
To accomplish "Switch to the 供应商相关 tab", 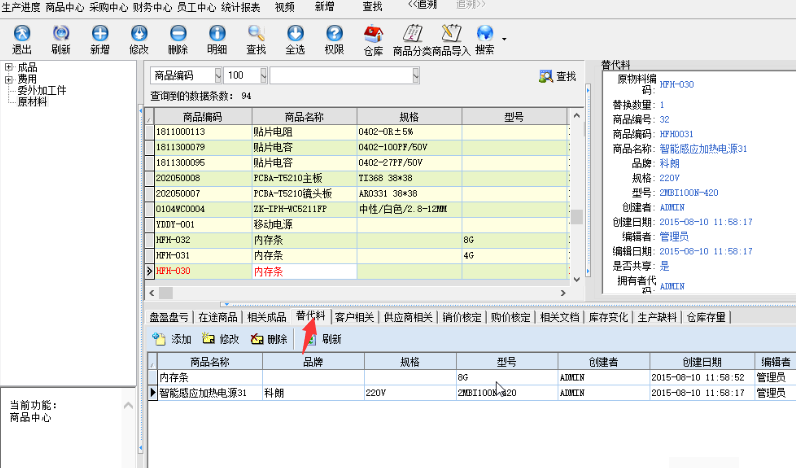I will 408,317.
